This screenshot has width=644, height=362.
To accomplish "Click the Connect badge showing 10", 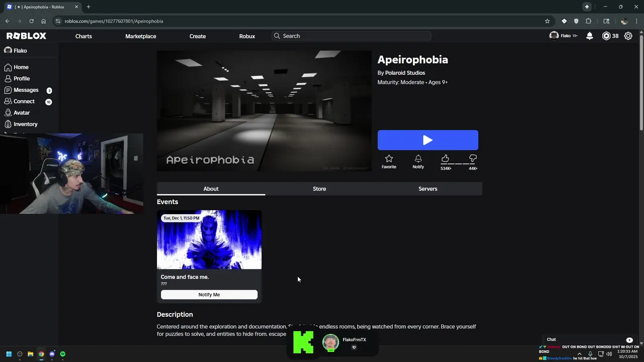I will coord(48,102).
